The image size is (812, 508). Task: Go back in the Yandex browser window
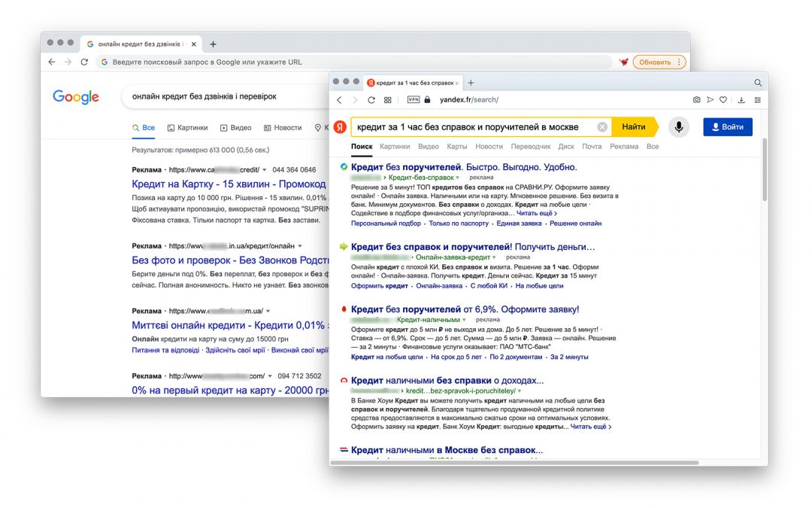click(340, 100)
